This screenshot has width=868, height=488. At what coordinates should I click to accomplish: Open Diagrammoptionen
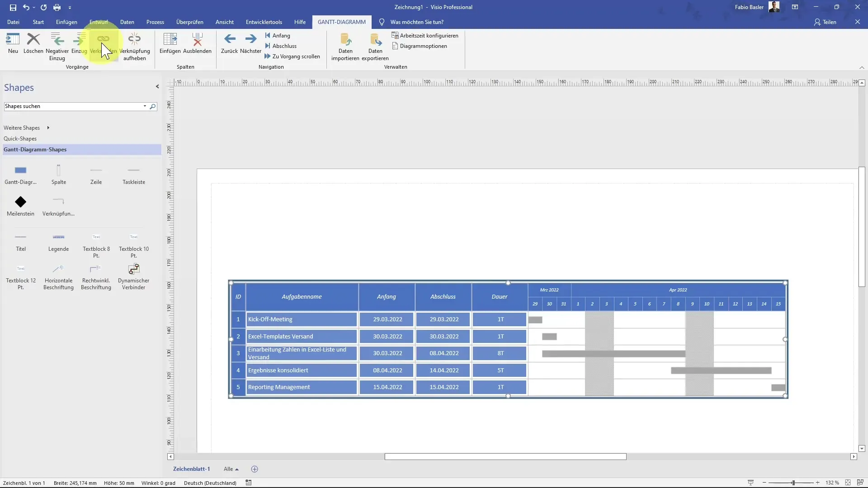(x=420, y=46)
